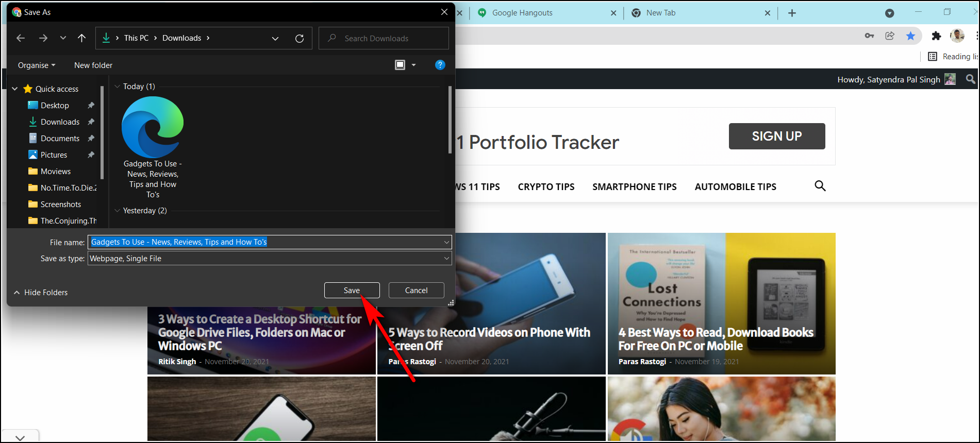Expand File name dropdown arrow
The width and height of the screenshot is (980, 443).
(x=446, y=242)
